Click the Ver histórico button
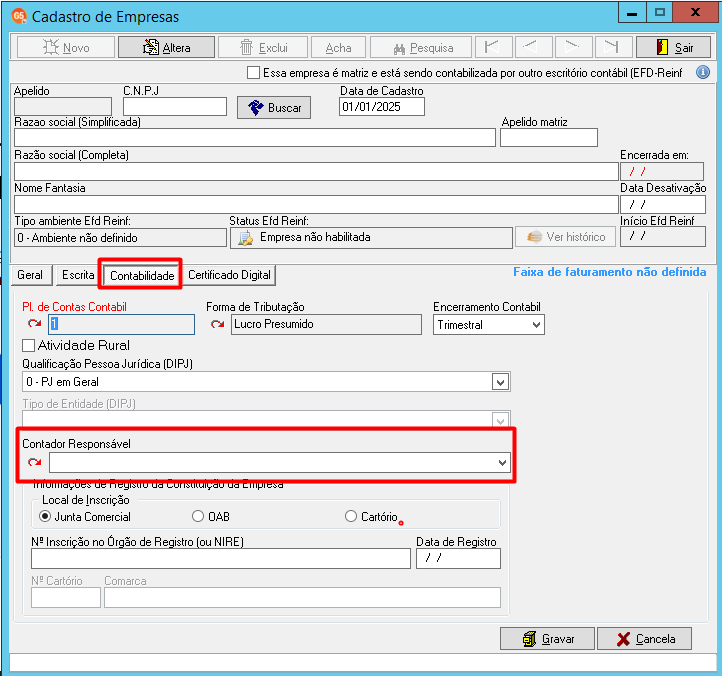The width and height of the screenshot is (722, 676). [x=565, y=237]
